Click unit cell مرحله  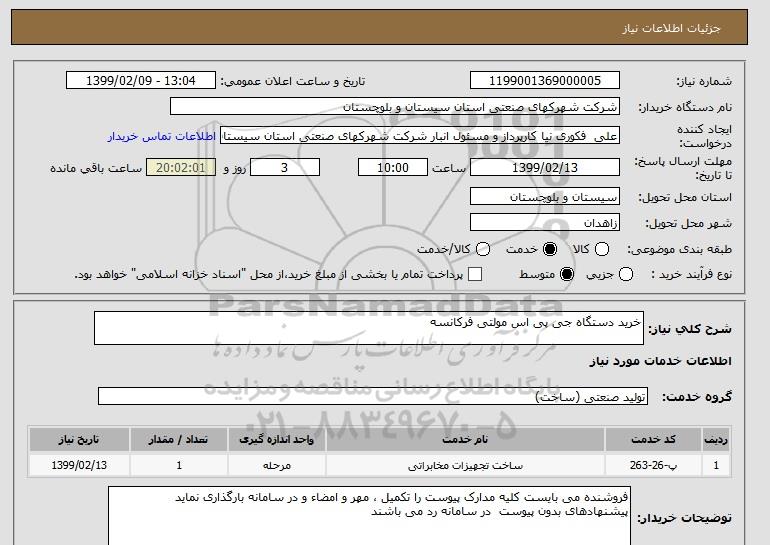(x=276, y=465)
